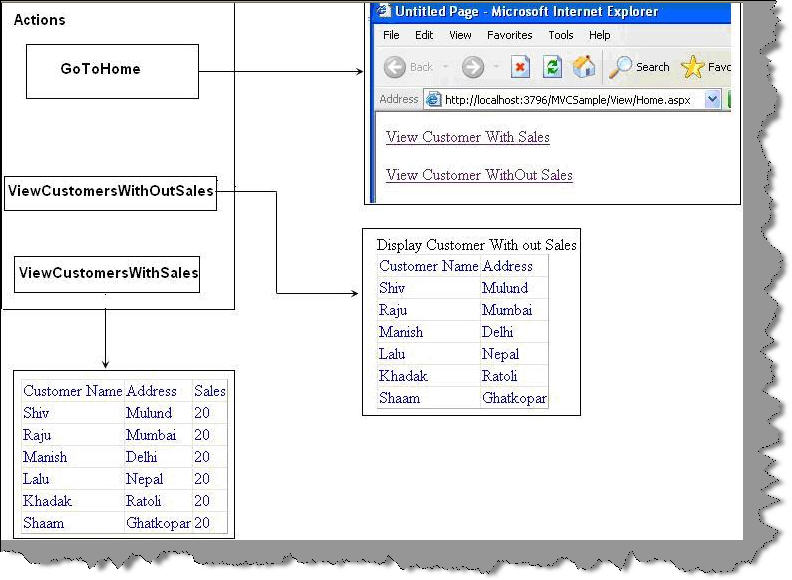Expand the Address bar dropdown arrow
792x580 pixels.
(712, 99)
